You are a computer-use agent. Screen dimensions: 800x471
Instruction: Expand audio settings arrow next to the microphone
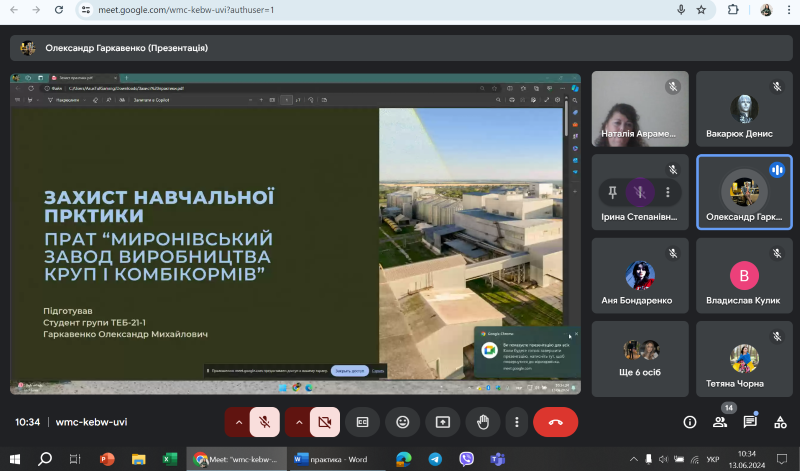(238, 422)
